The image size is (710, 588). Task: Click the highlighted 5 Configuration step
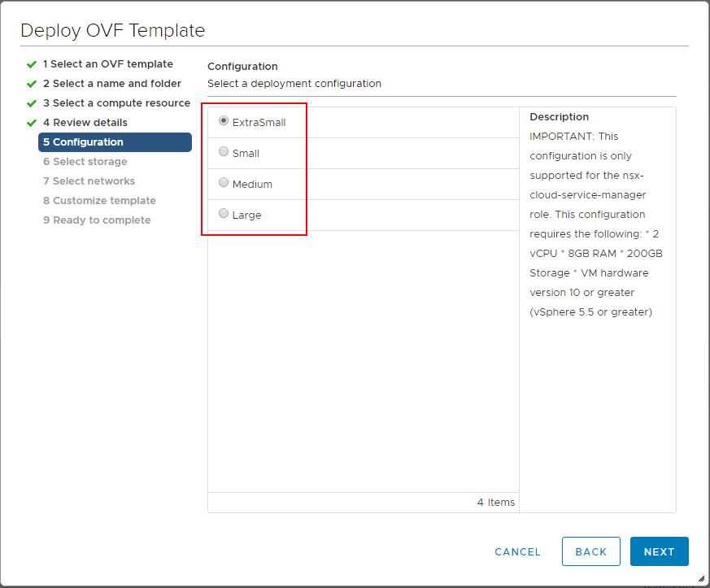coord(84,142)
